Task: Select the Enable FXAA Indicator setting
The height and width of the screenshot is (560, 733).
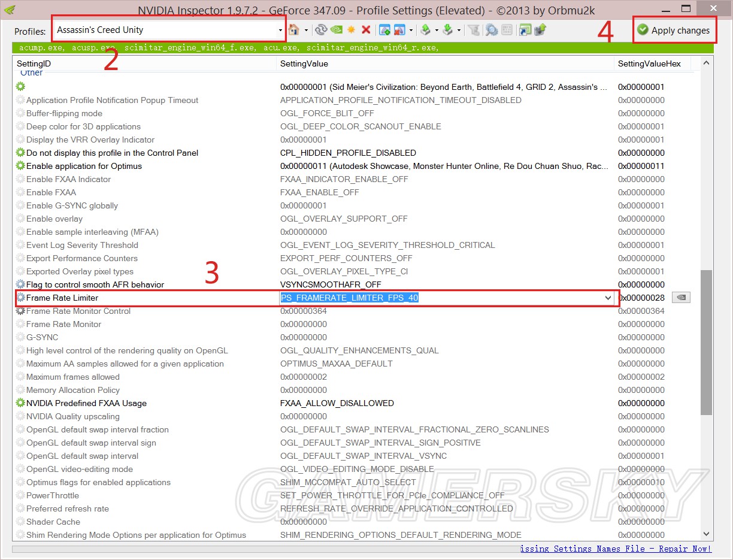Action: point(68,179)
